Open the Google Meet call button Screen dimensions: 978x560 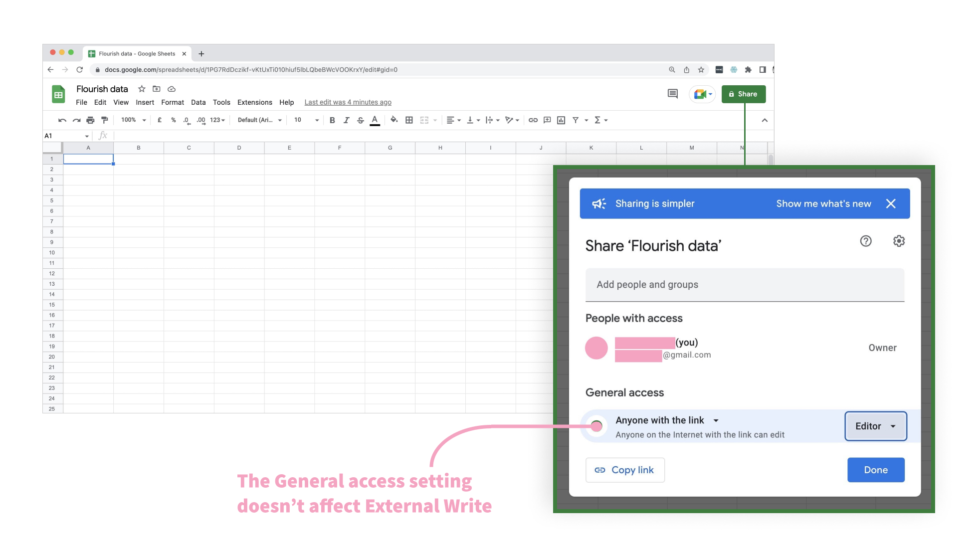[703, 94]
